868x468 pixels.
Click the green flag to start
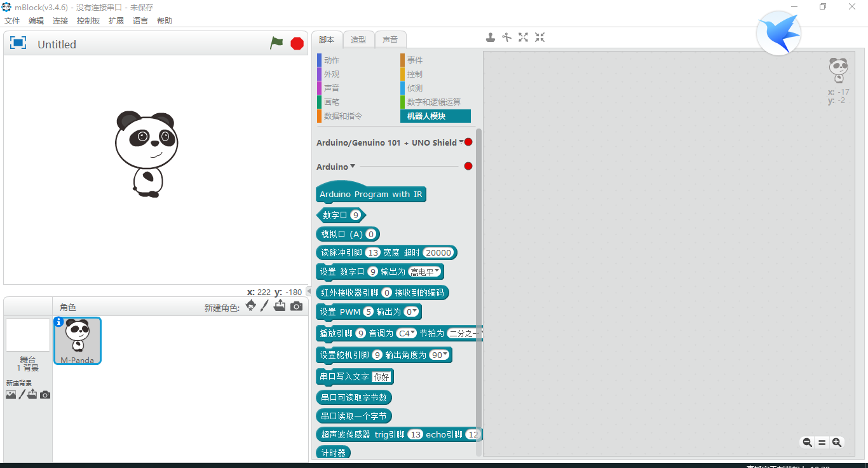pos(276,43)
